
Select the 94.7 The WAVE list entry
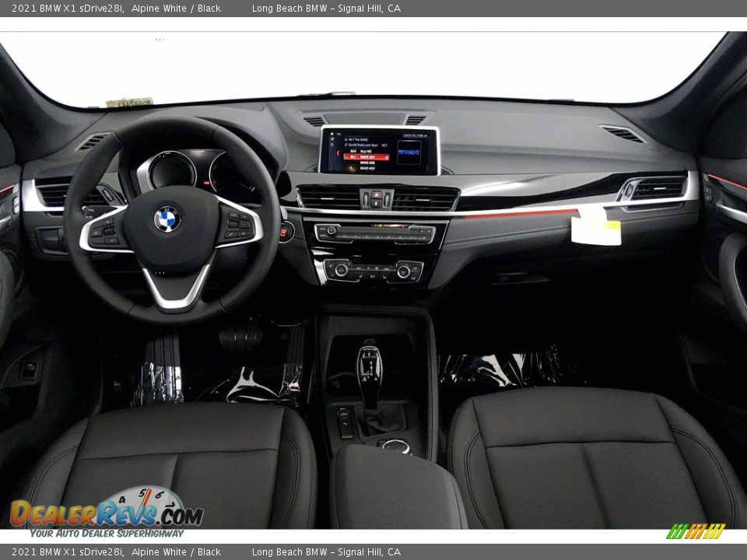[x=360, y=138]
